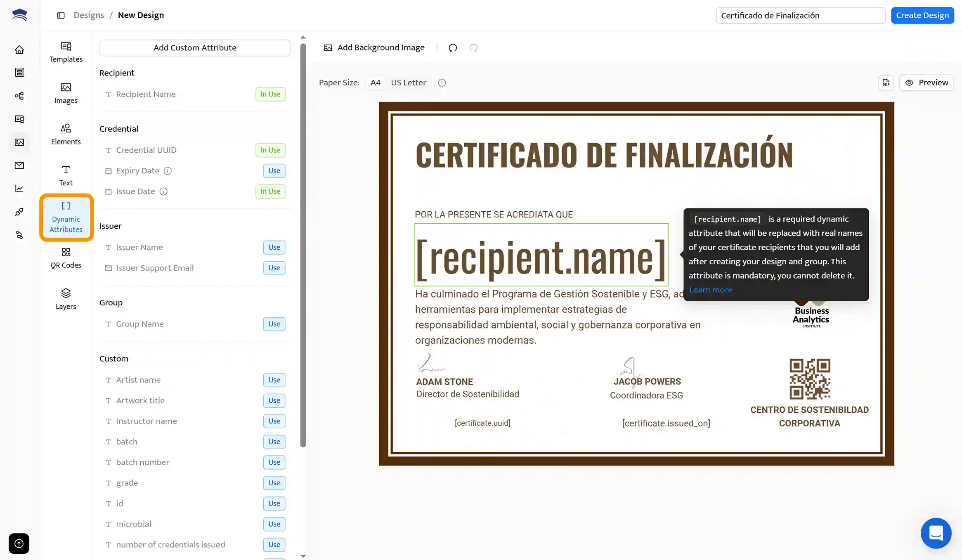Viewport: 962px width, 560px height.
Task: Open the Elements panel
Action: [x=66, y=135]
